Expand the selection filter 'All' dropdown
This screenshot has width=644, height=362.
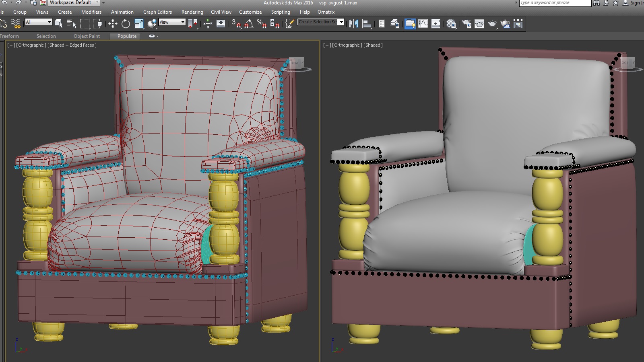coord(39,22)
